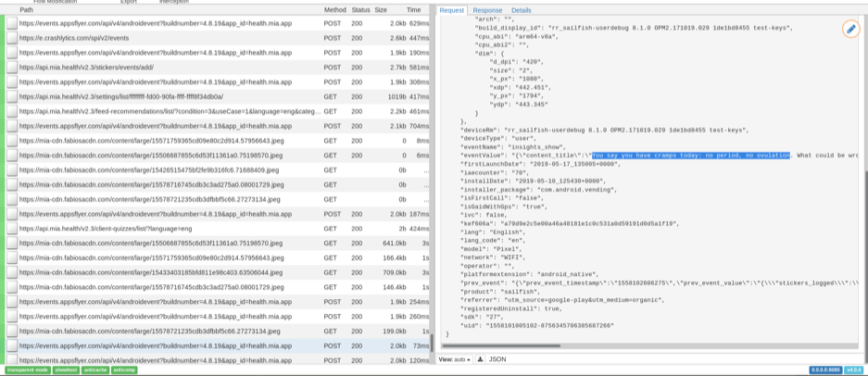The width and height of the screenshot is (868, 376).
Task: Open the Details tab
Action: click(522, 10)
